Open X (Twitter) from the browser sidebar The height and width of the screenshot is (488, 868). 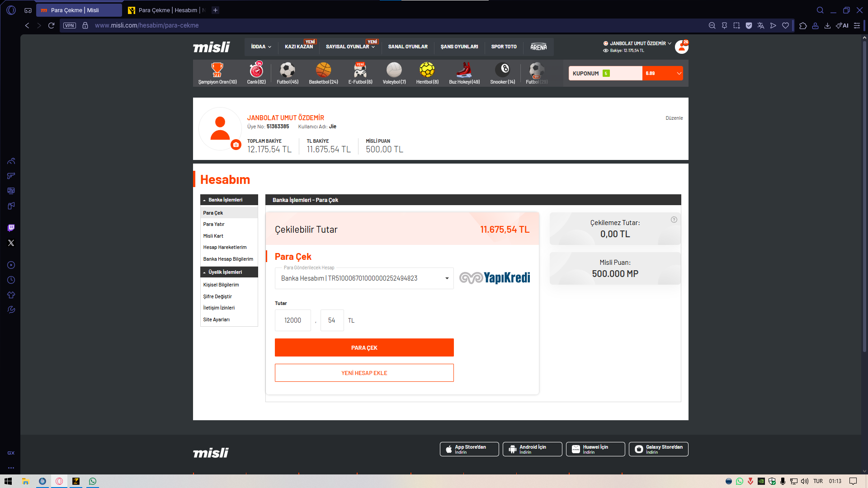coord(11,243)
